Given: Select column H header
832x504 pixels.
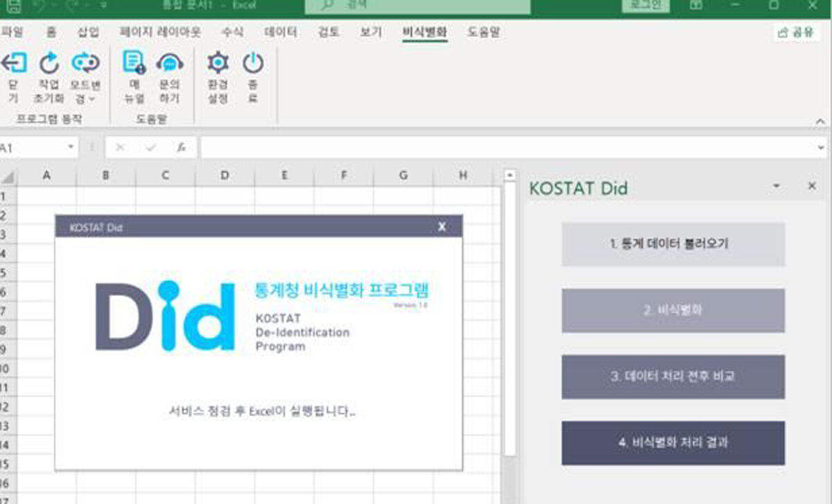Looking at the screenshot, I should pyautogui.click(x=462, y=176).
